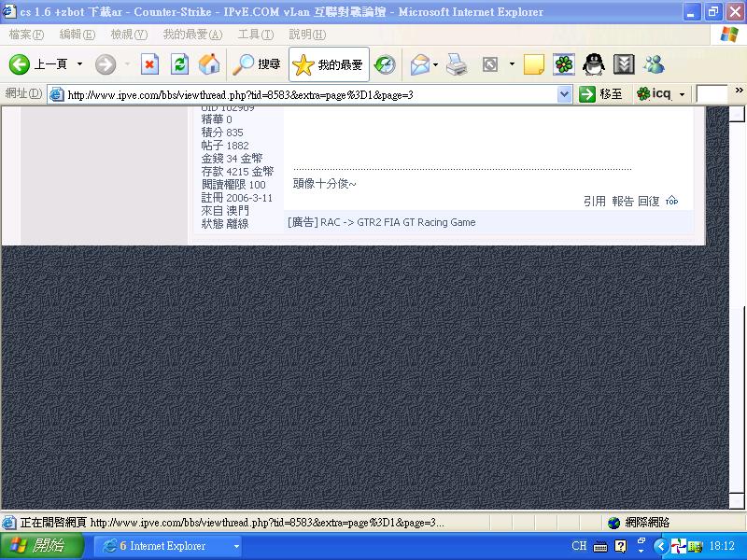
Task: Open the 檢視(V) menu
Action: 129,35
